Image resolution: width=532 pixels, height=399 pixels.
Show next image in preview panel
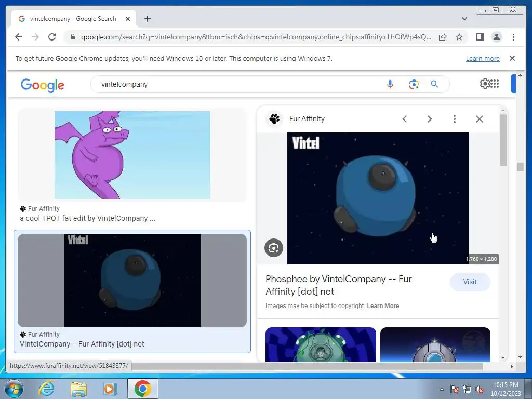(x=430, y=119)
